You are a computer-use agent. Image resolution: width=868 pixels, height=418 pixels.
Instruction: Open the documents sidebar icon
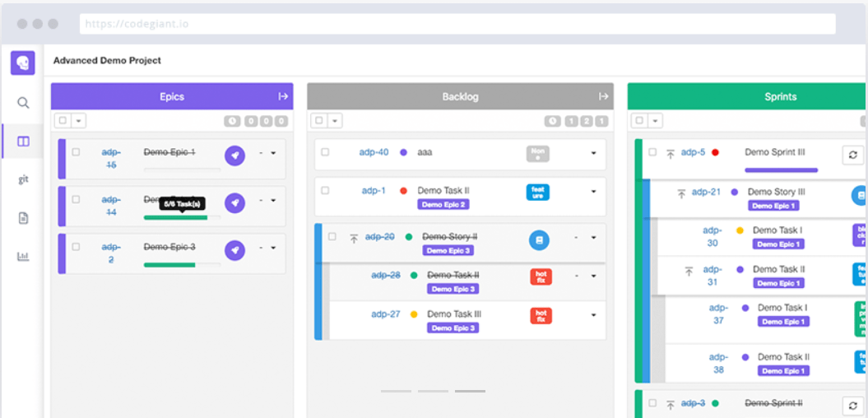pos(23,218)
